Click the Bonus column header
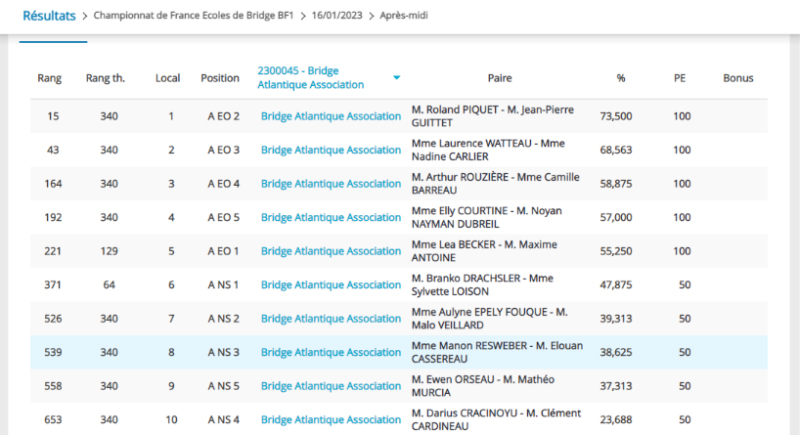The image size is (800, 435). [738, 78]
